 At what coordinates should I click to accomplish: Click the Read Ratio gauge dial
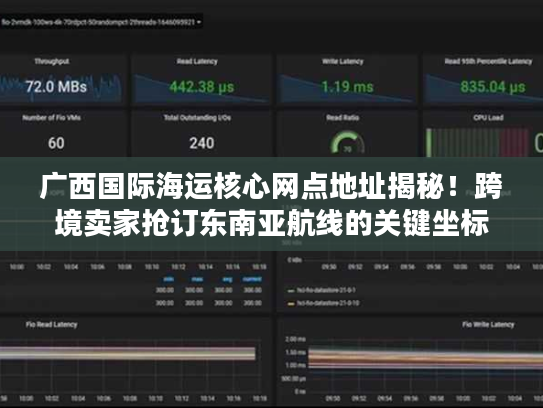347,142
